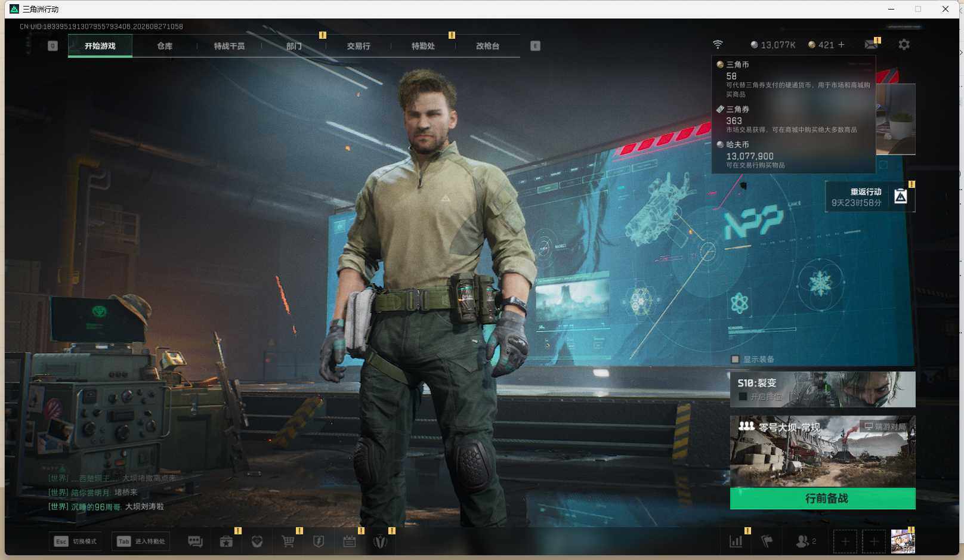Screen dimensions: 964x560
Task: Click the 三角券 entry in currency popup
Action: [794, 119]
